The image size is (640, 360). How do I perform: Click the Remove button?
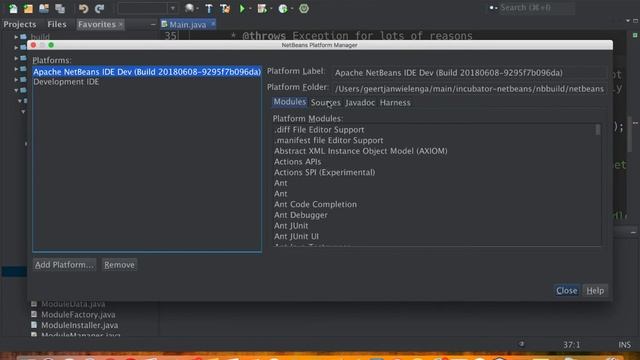(x=119, y=265)
